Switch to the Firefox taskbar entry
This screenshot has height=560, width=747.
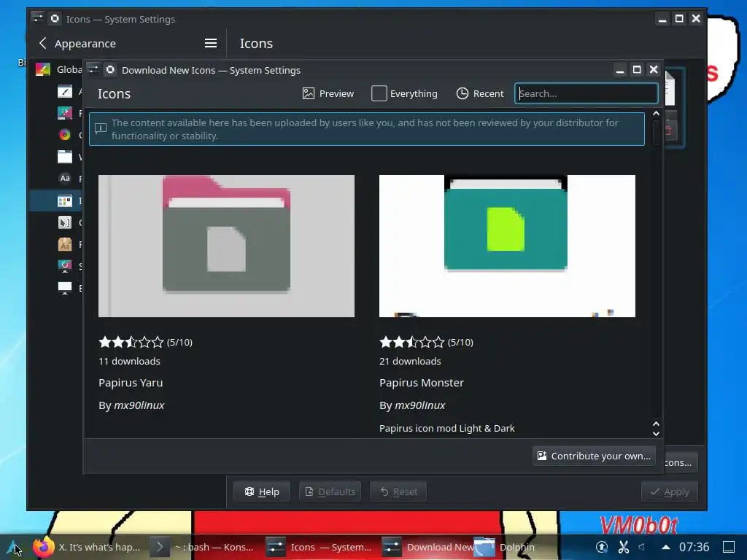pos(86,547)
